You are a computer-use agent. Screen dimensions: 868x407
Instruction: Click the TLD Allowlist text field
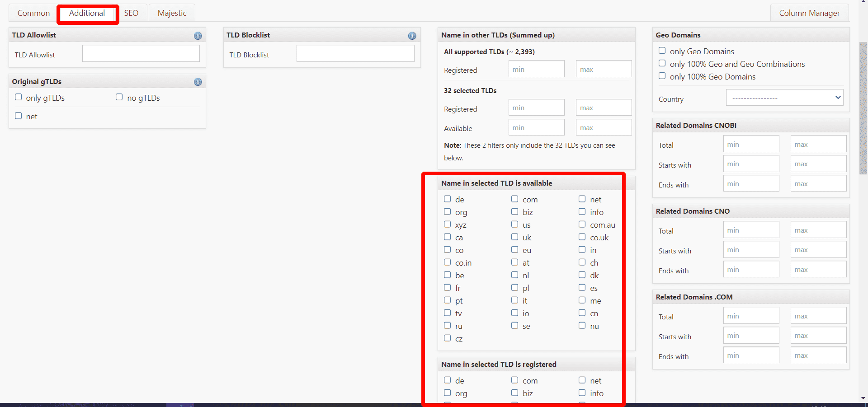[x=141, y=53]
